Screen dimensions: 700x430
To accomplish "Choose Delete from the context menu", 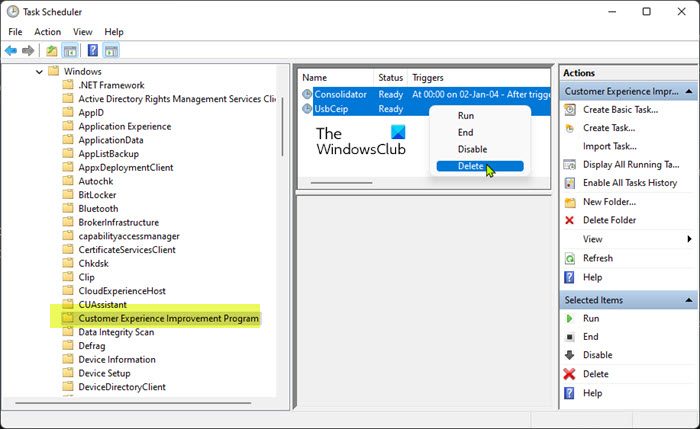I will point(480,166).
